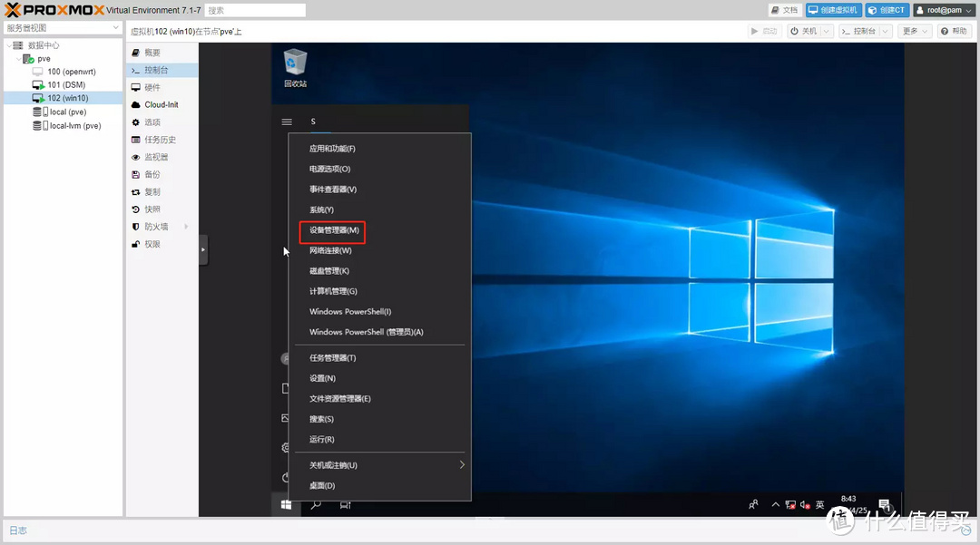Collapse the pve node in tree
This screenshot has width=980, height=545.
(x=18, y=59)
